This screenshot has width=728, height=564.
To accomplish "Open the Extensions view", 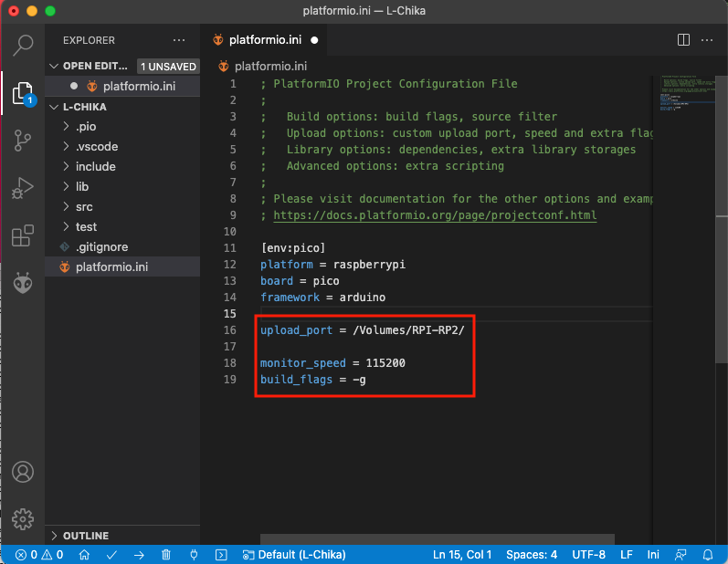I will pyautogui.click(x=22, y=236).
